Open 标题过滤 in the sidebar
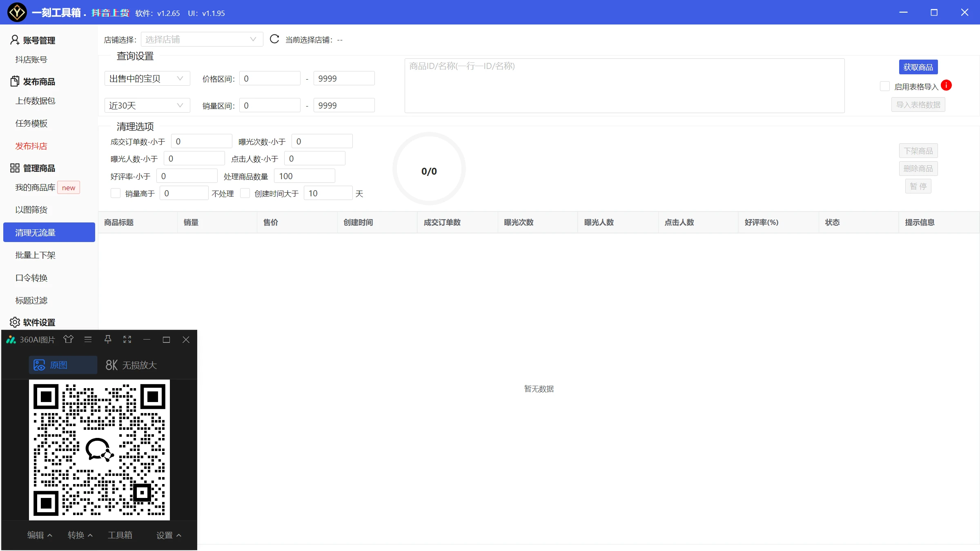980x551 pixels. coord(31,300)
